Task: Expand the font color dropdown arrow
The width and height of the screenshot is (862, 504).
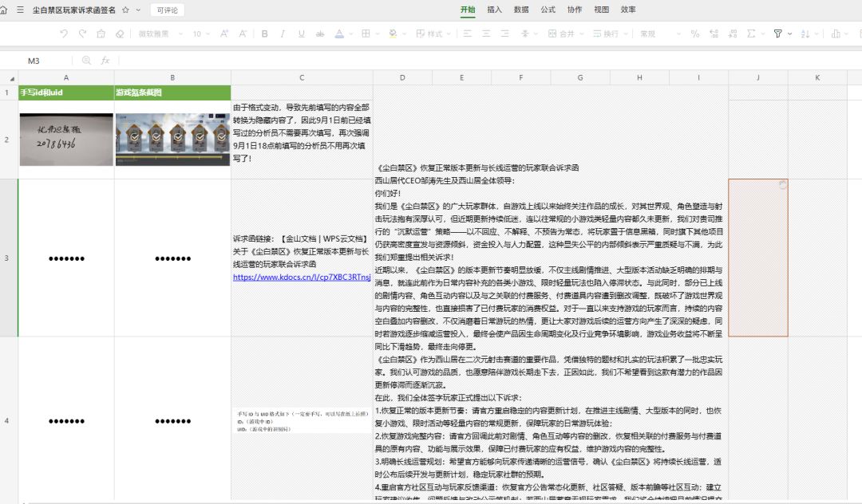Action: pos(350,34)
